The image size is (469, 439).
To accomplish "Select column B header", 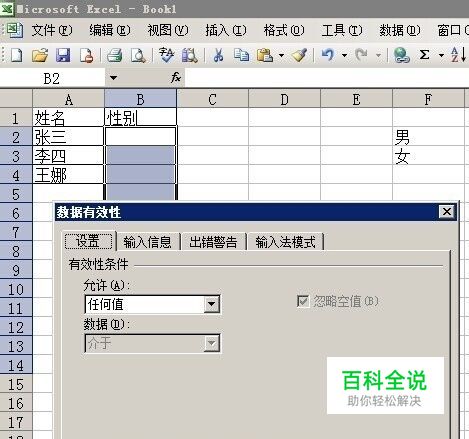I will pos(141,99).
